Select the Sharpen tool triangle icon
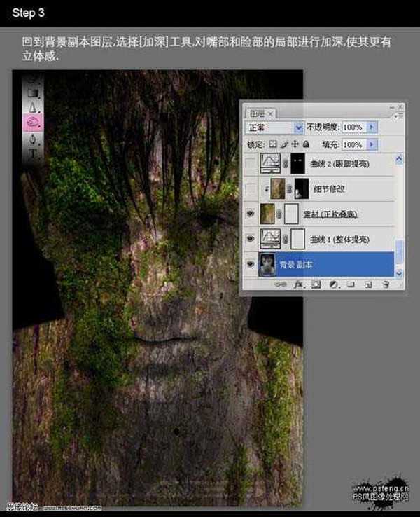Image resolution: width=420 pixels, height=517 pixels. pos(33,106)
